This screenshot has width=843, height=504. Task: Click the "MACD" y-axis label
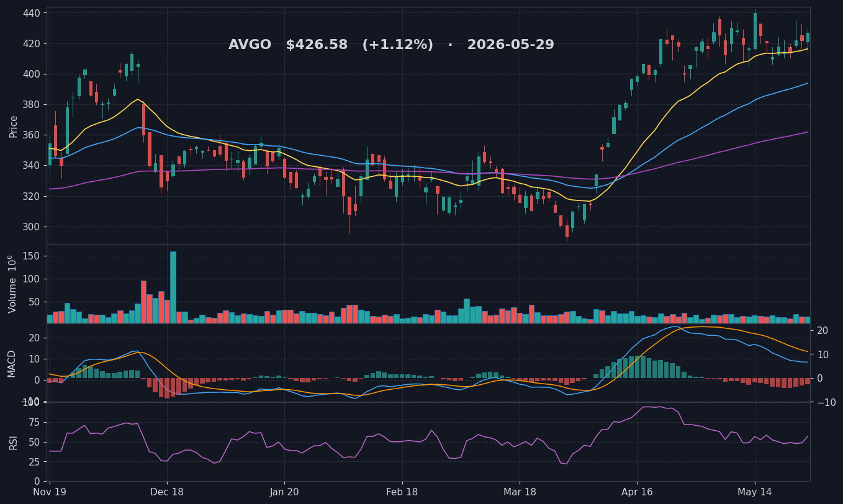12,363
